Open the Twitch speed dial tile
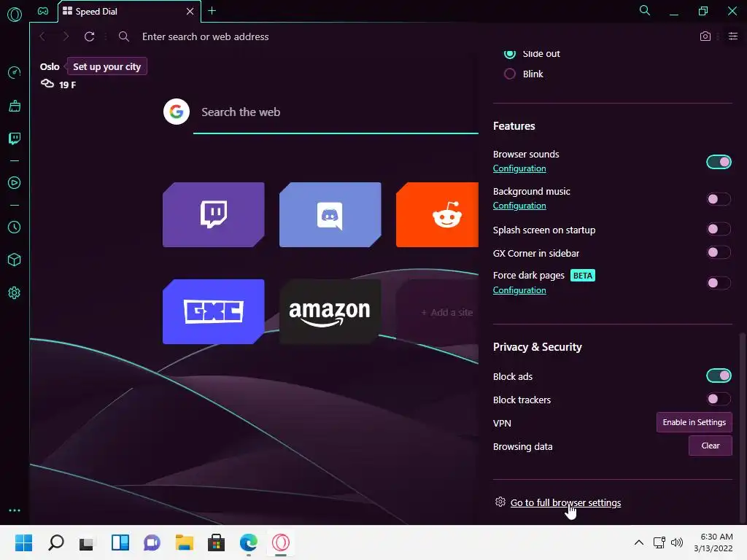Image resolution: width=747 pixels, height=560 pixels. pyautogui.click(x=214, y=215)
